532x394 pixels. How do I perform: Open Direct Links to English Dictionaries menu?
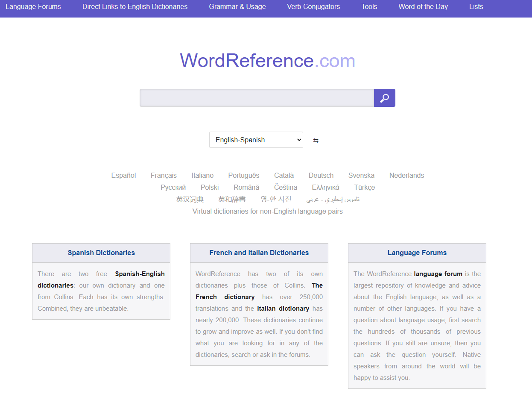tap(135, 7)
